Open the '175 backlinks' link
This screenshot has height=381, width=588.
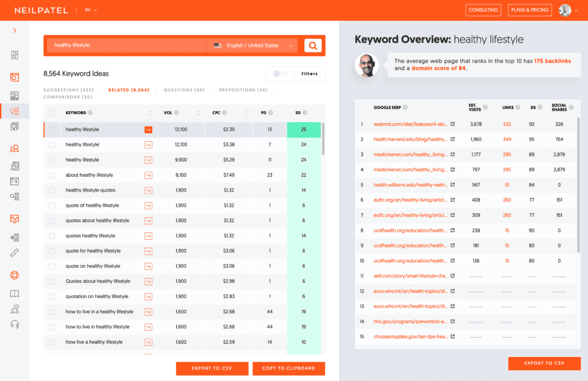[552, 61]
